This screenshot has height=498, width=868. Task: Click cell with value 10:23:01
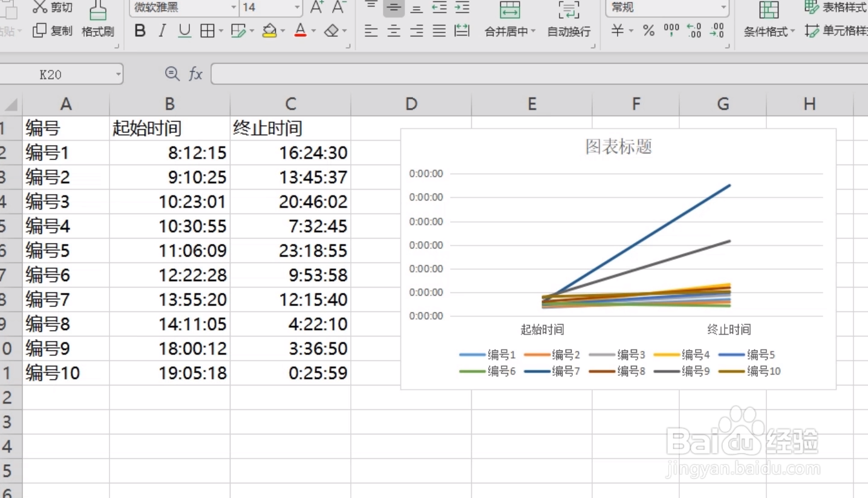(170, 202)
